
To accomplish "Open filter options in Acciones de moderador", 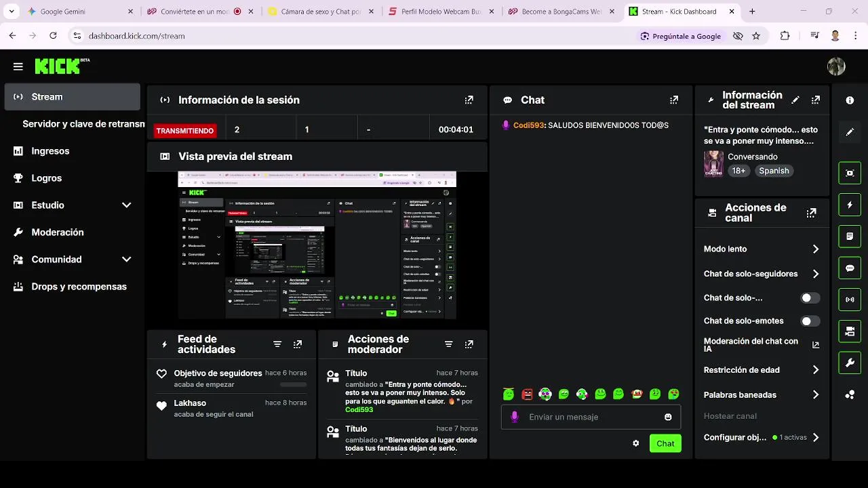I will (x=448, y=344).
